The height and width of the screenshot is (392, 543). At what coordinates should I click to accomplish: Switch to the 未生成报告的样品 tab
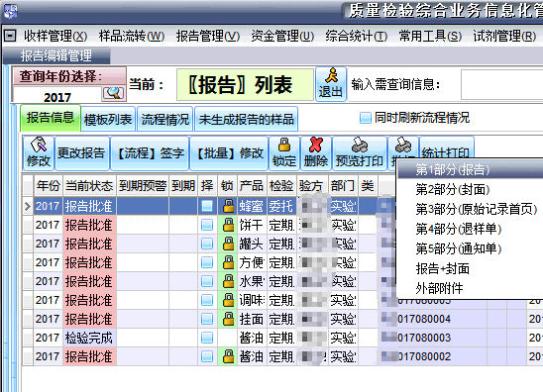pos(246,120)
